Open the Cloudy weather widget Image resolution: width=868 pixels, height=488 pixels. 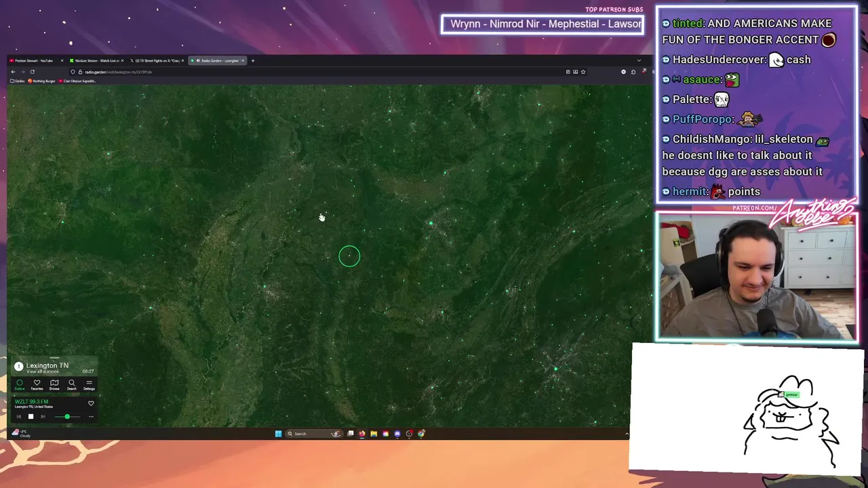click(x=21, y=433)
